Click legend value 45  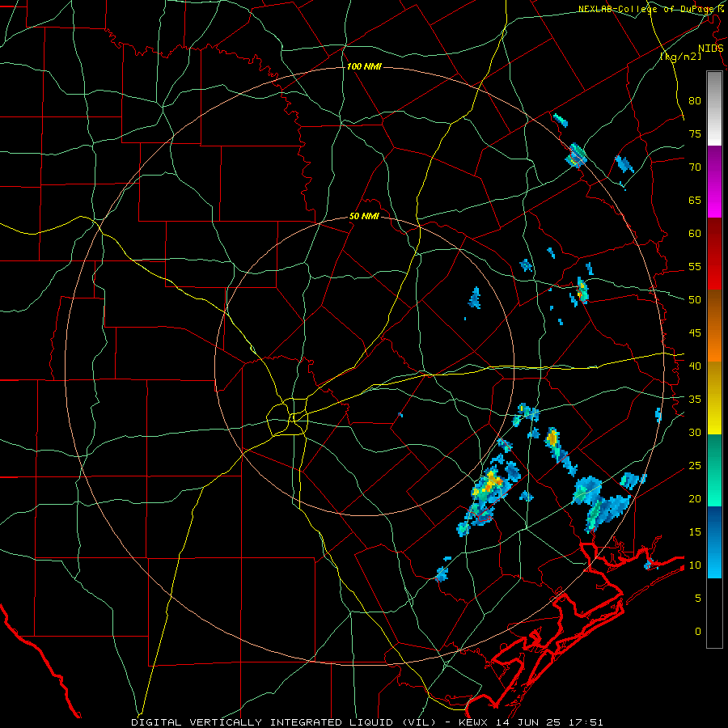click(x=695, y=333)
